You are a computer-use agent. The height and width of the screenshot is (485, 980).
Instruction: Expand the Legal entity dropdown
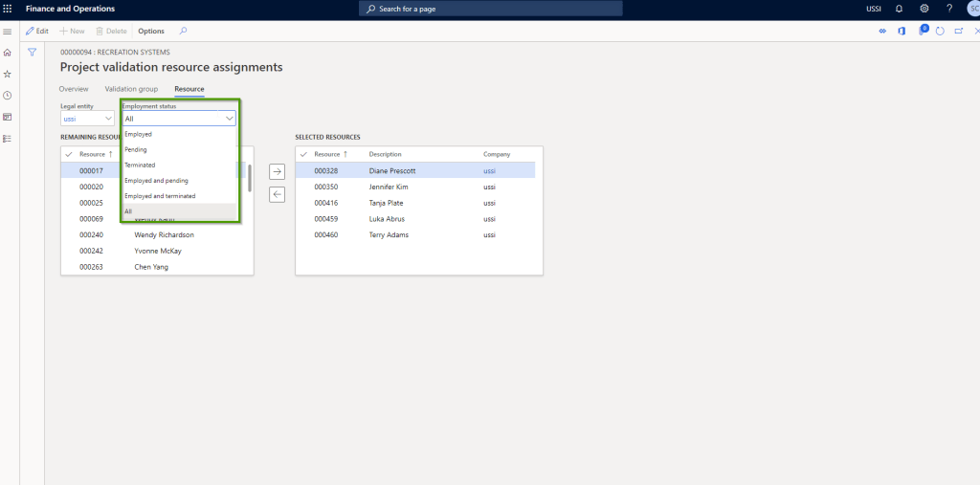(106, 120)
